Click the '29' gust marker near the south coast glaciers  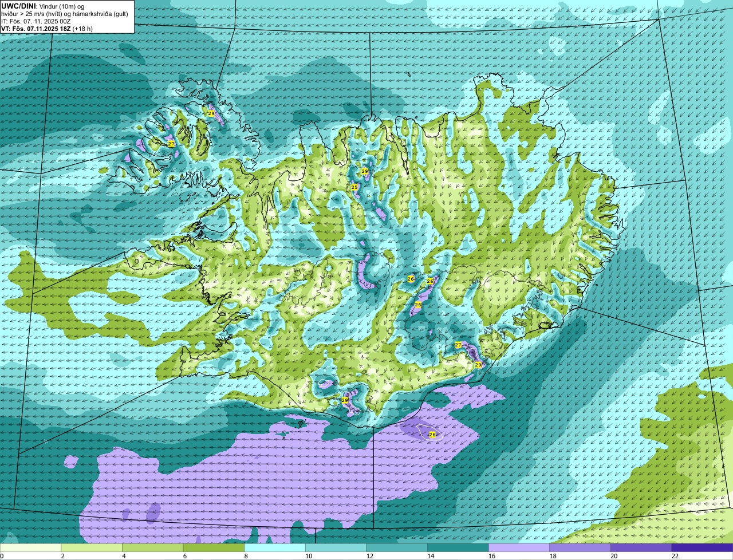tap(345, 400)
